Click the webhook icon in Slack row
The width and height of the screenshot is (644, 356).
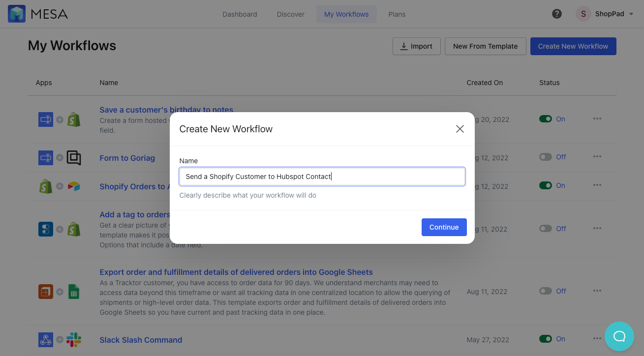pos(46,340)
